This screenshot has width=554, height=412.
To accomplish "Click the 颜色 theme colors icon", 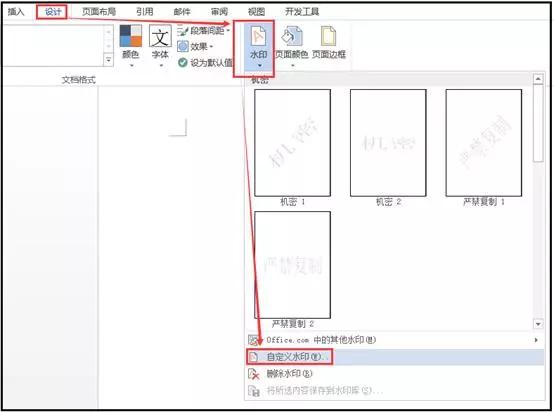I will pyautogui.click(x=130, y=36).
